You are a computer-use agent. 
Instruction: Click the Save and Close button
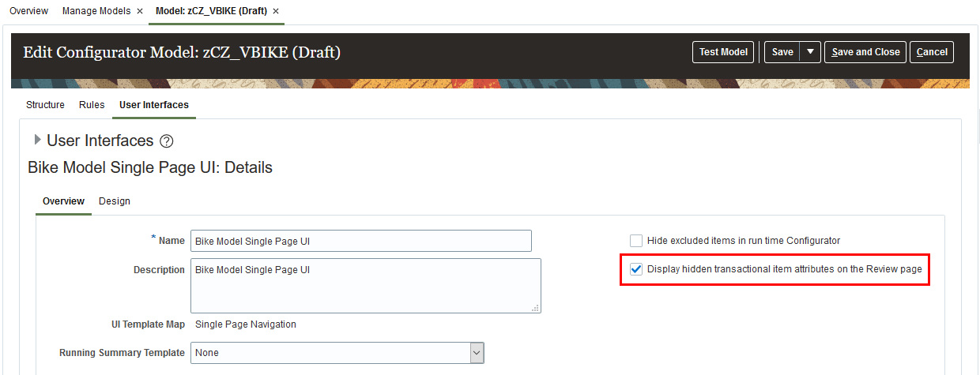865,52
